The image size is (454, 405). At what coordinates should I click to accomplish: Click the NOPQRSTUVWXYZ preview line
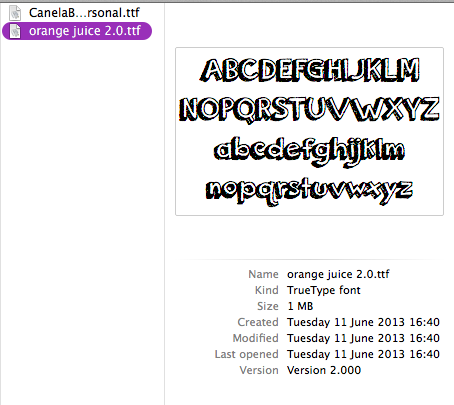point(309,110)
